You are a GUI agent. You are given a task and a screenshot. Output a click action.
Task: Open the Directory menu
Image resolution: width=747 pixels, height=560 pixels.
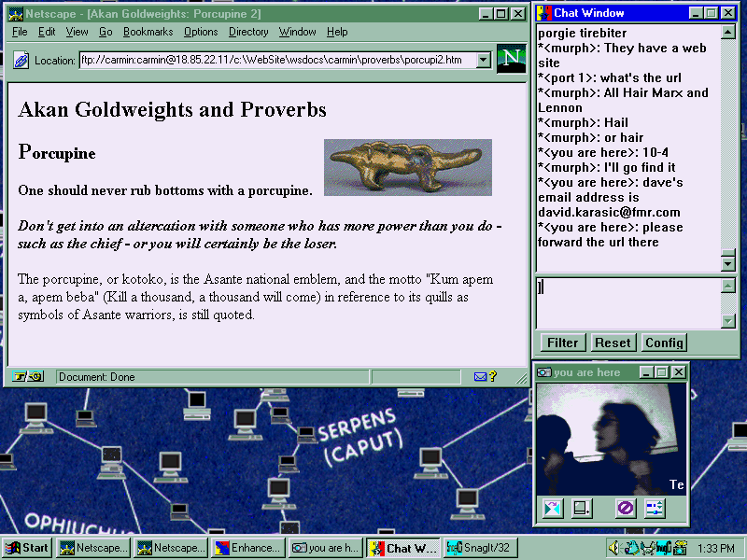point(248,32)
